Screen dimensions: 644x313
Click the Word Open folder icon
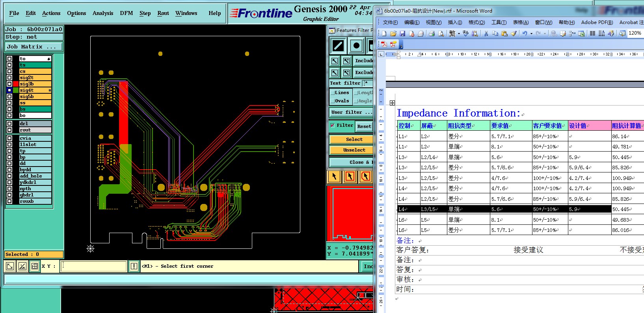click(x=393, y=33)
